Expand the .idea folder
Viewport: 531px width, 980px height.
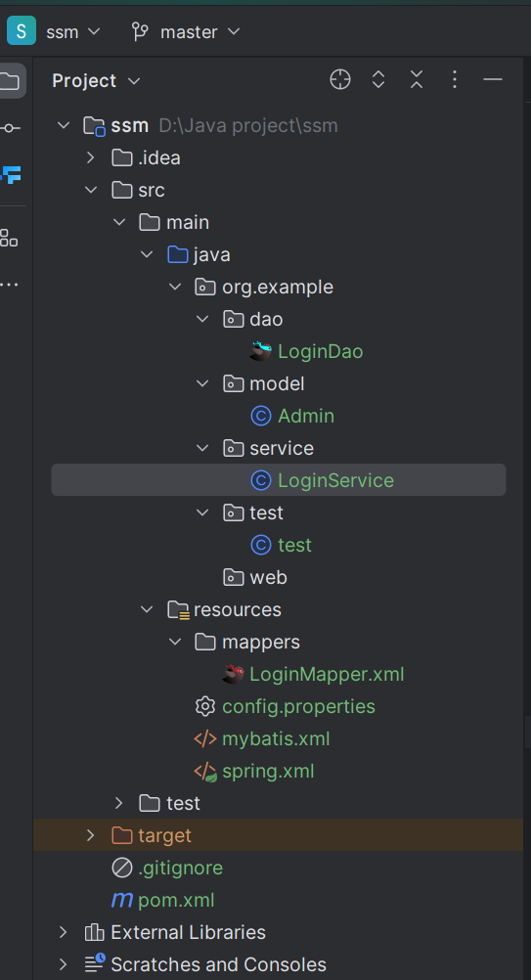[x=91, y=157]
